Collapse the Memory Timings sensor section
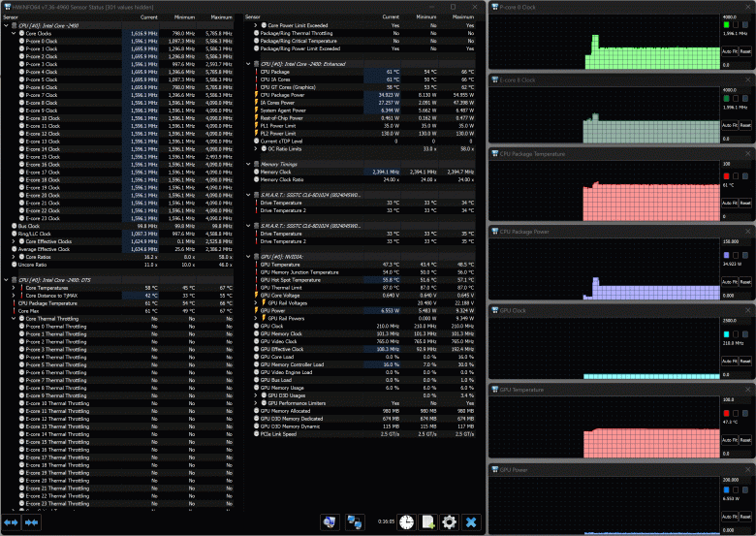 (x=248, y=165)
